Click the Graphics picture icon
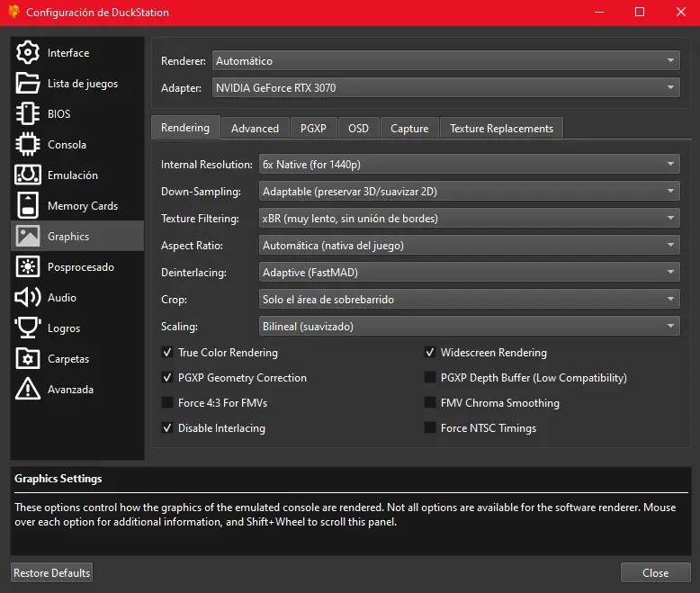 tap(28, 236)
